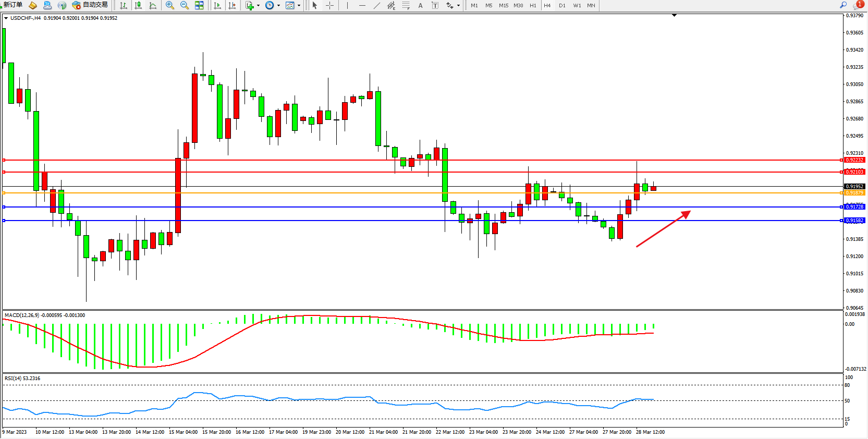The image size is (868, 439).
Task: Open the search magnifier in top right
Action: point(843,5)
